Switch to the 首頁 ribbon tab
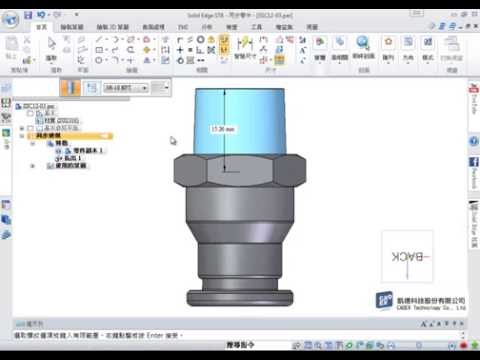Screen dimensions: 480x360 42,27
